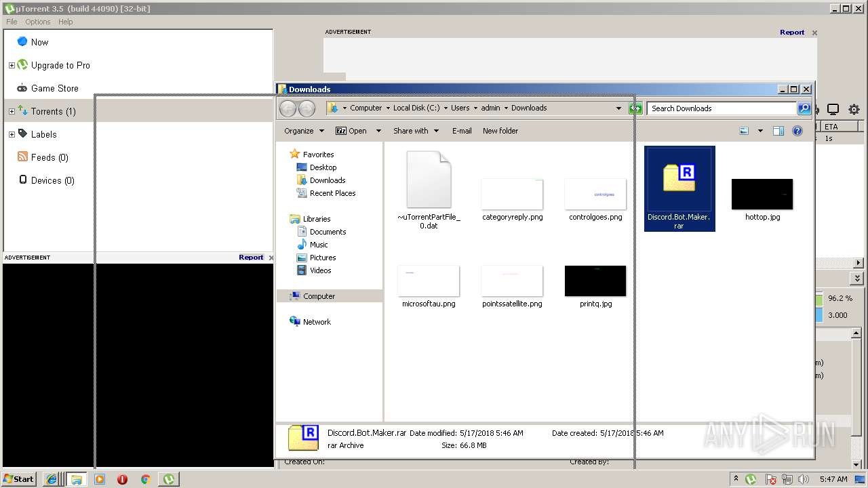
Task: Select Local Disk (C:) in breadcrumb
Action: coord(416,108)
